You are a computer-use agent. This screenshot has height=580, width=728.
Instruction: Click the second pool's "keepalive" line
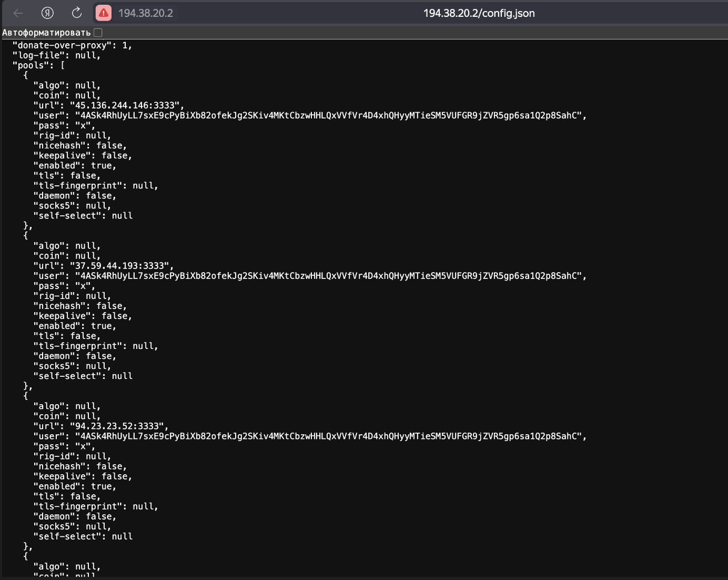click(83, 316)
